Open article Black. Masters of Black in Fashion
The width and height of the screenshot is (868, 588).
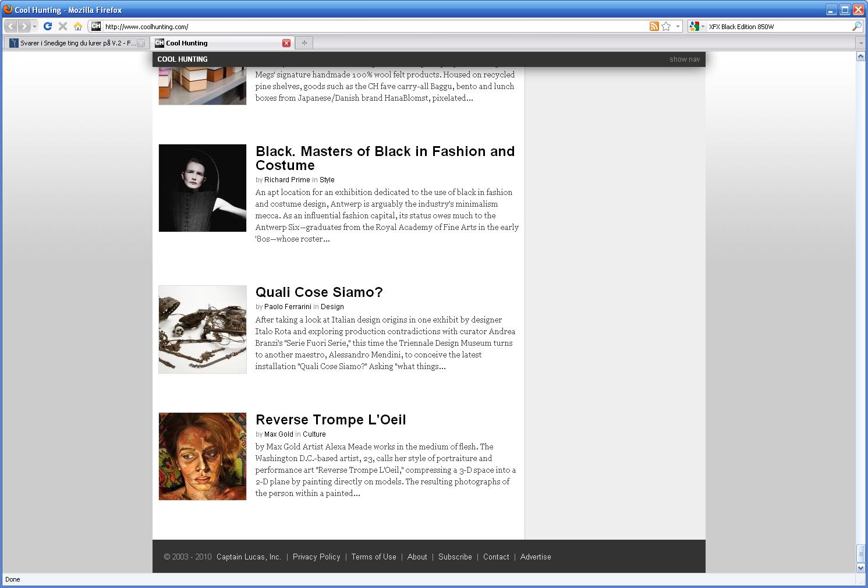[x=385, y=158]
